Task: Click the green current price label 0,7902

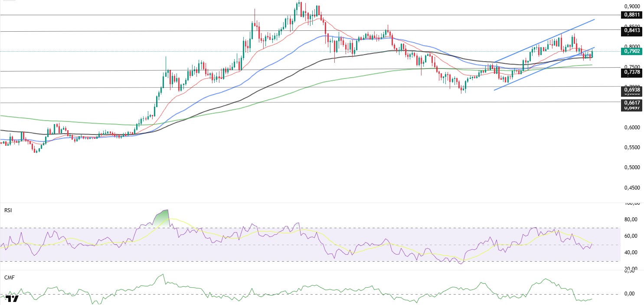Action: click(632, 51)
